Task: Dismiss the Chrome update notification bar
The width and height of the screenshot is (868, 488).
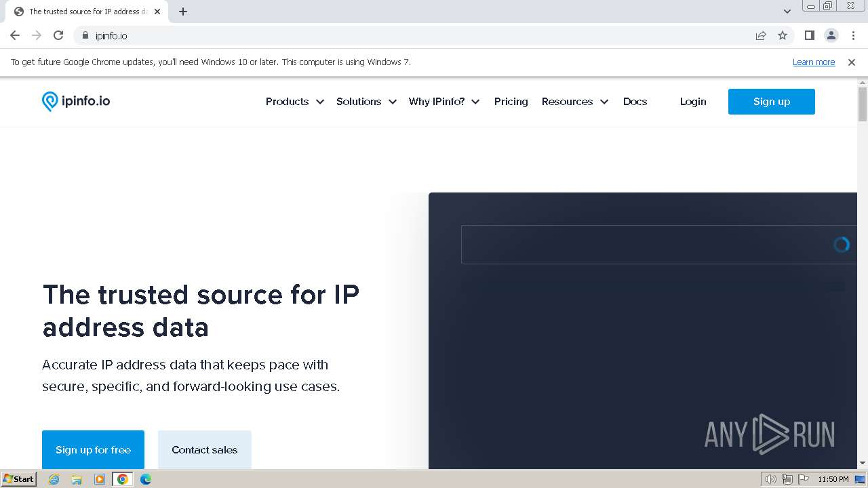Action: pos(852,62)
